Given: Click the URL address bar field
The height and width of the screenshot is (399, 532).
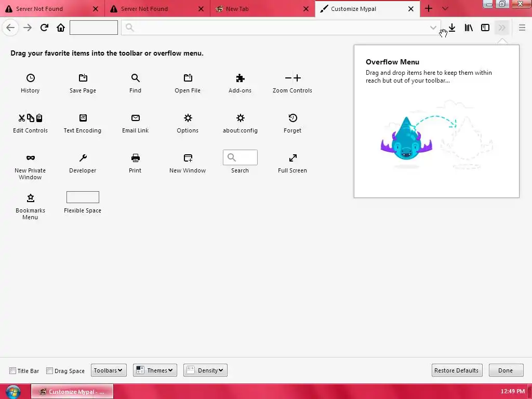Looking at the screenshot, I should click(x=281, y=28).
